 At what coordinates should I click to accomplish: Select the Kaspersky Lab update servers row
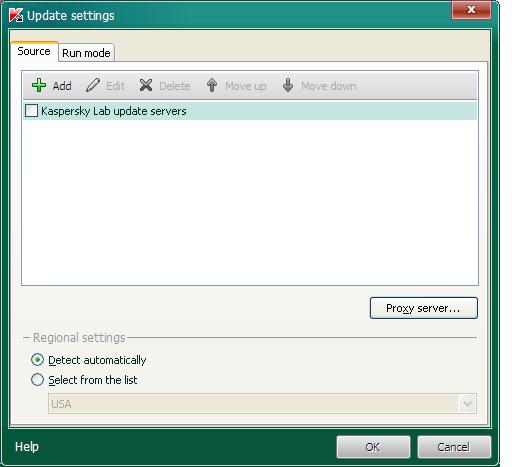(250, 111)
